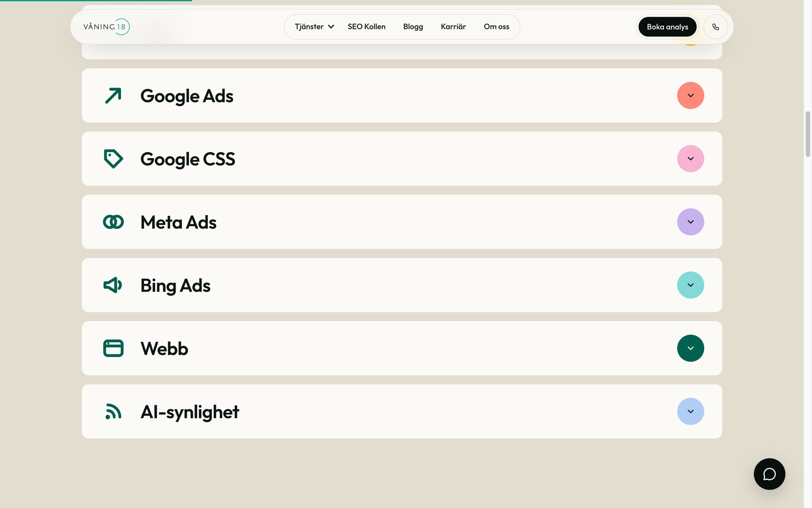
Task: Click the Meta Ads heading
Action: pyautogui.click(x=178, y=222)
